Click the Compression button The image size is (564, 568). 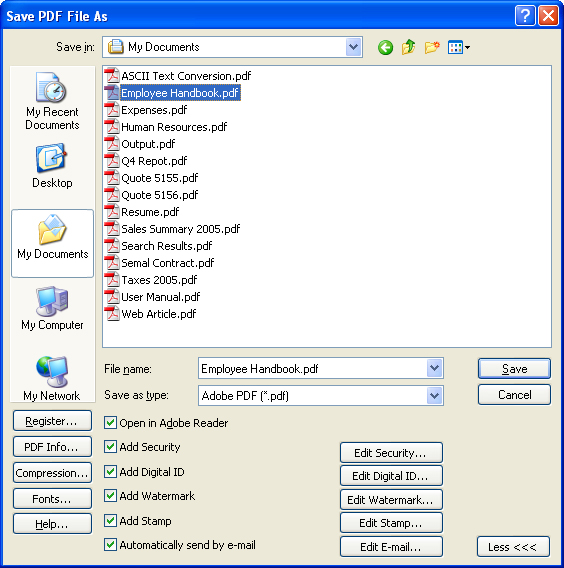52,473
